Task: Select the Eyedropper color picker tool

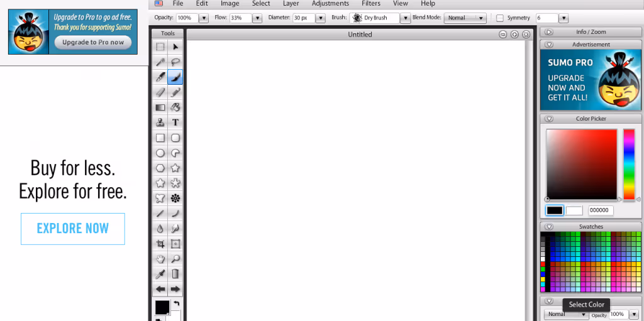Action: click(160, 274)
